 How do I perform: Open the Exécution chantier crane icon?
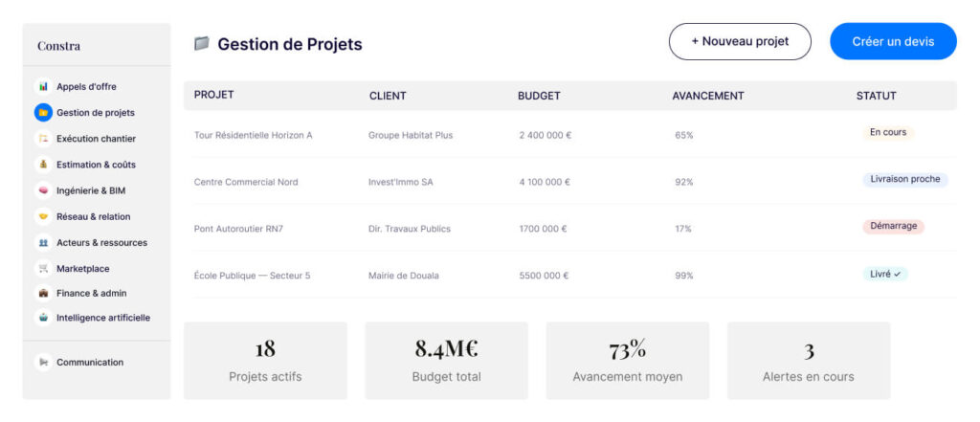tap(43, 139)
